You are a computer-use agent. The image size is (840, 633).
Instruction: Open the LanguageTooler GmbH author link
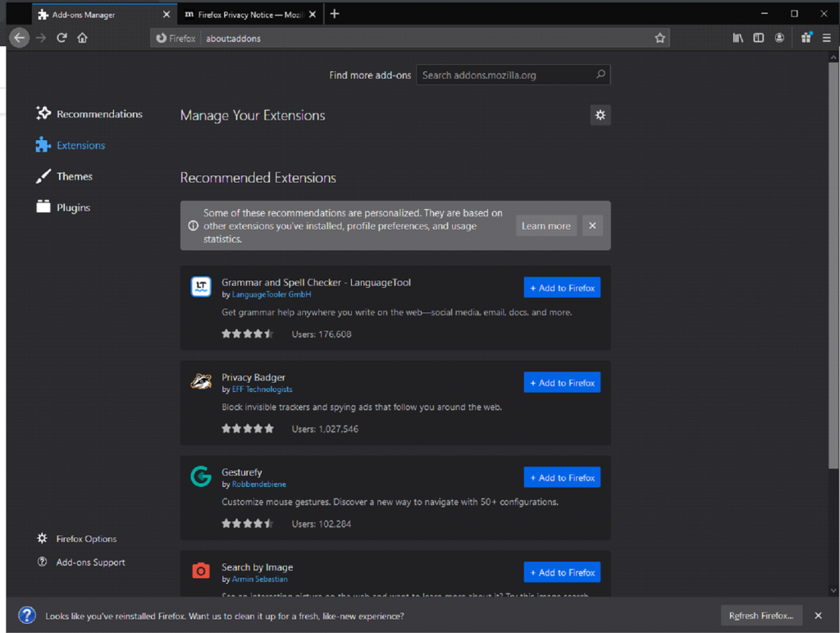tap(272, 294)
